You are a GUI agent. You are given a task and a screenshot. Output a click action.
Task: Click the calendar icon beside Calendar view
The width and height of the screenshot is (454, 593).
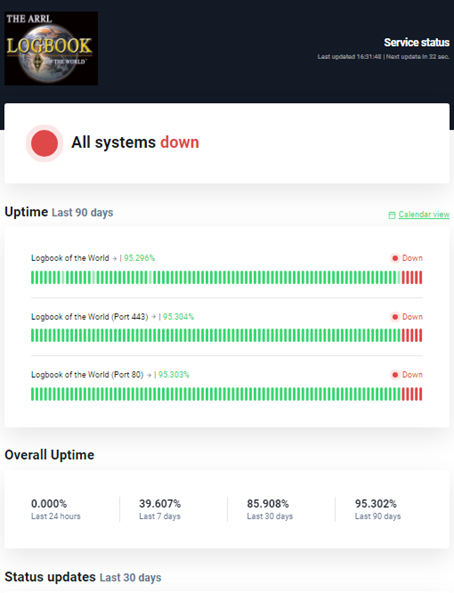coord(392,215)
